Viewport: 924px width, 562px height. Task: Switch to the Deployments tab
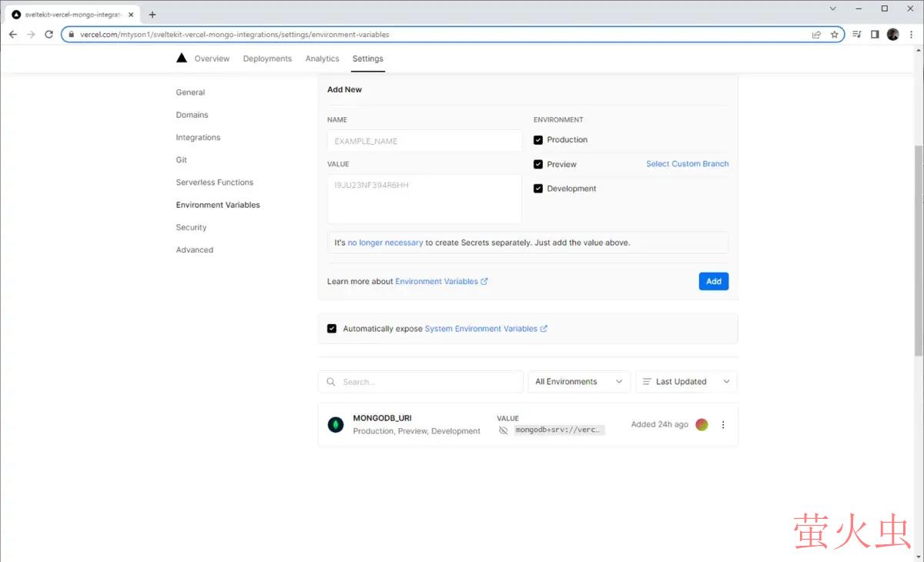click(x=267, y=59)
